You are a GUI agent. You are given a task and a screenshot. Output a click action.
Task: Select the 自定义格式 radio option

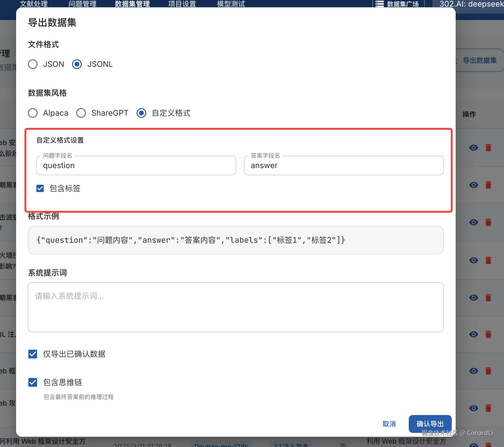coord(141,113)
